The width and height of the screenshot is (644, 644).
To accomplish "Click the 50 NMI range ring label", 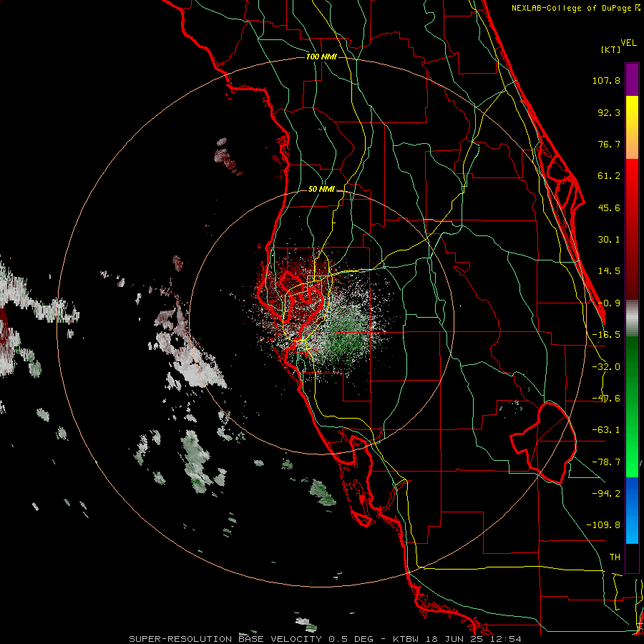I will tap(321, 190).
